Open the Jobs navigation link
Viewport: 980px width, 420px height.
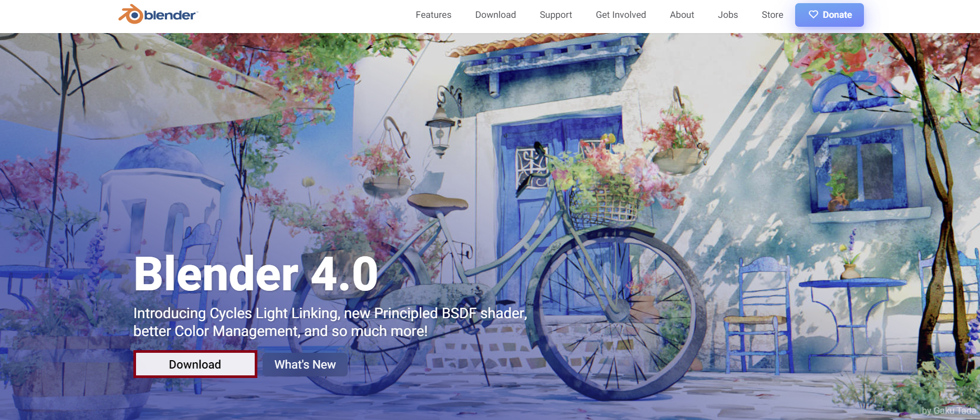click(727, 15)
